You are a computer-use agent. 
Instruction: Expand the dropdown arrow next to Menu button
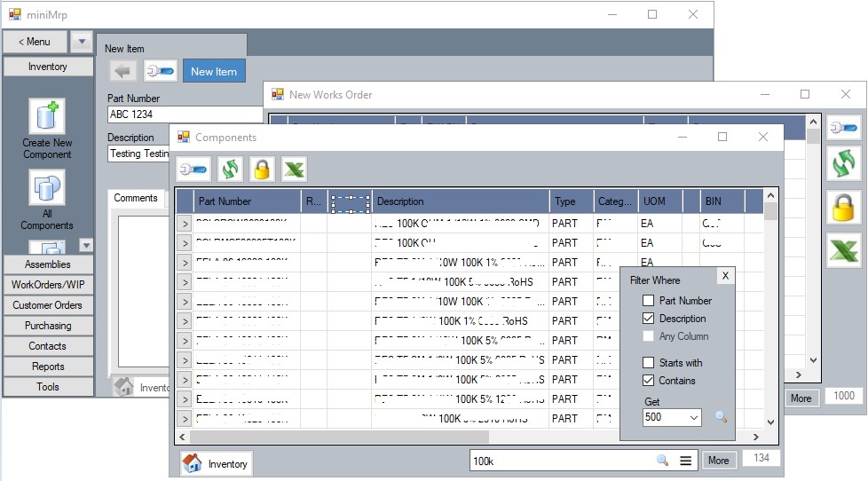coord(80,42)
